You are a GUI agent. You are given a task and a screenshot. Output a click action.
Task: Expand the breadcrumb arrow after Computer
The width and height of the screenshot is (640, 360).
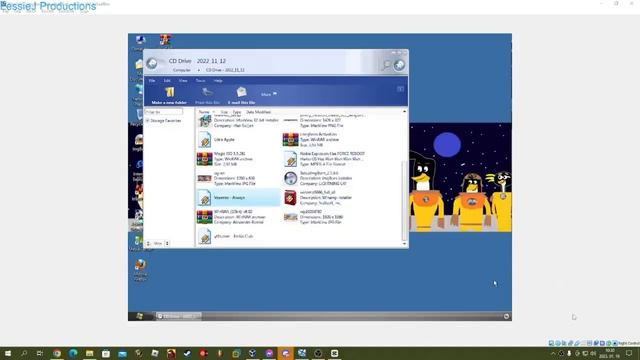pyautogui.click(x=199, y=70)
